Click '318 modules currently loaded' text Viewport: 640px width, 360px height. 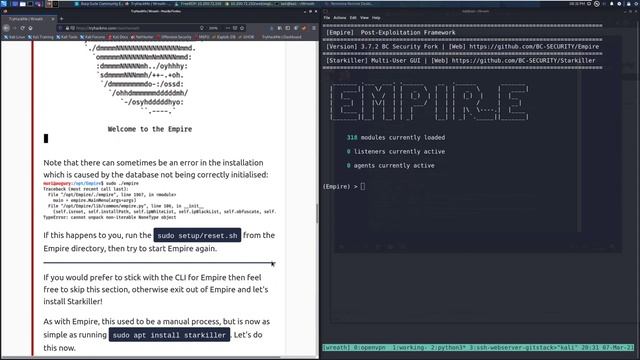[396, 138]
